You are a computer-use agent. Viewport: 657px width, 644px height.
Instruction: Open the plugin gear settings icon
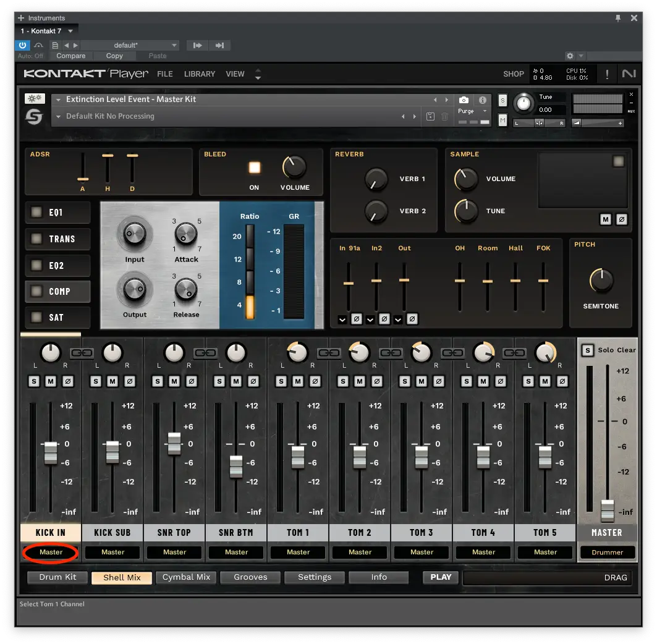(x=570, y=56)
